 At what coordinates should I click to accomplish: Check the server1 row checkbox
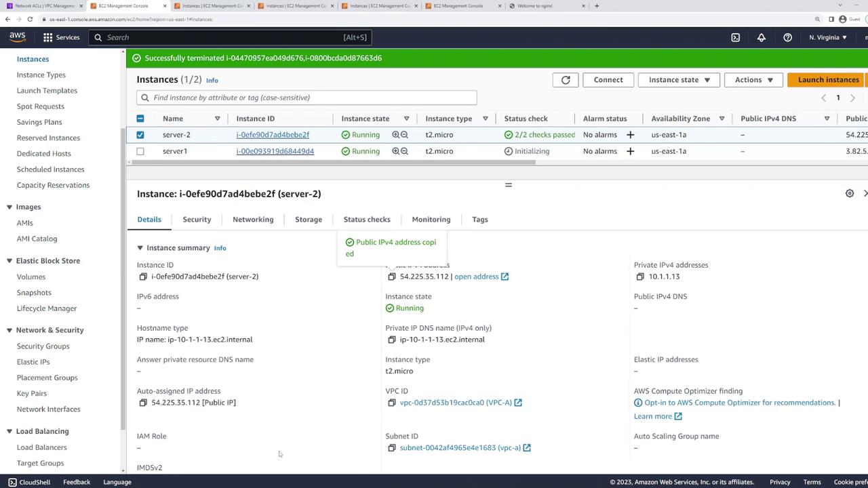click(x=140, y=151)
